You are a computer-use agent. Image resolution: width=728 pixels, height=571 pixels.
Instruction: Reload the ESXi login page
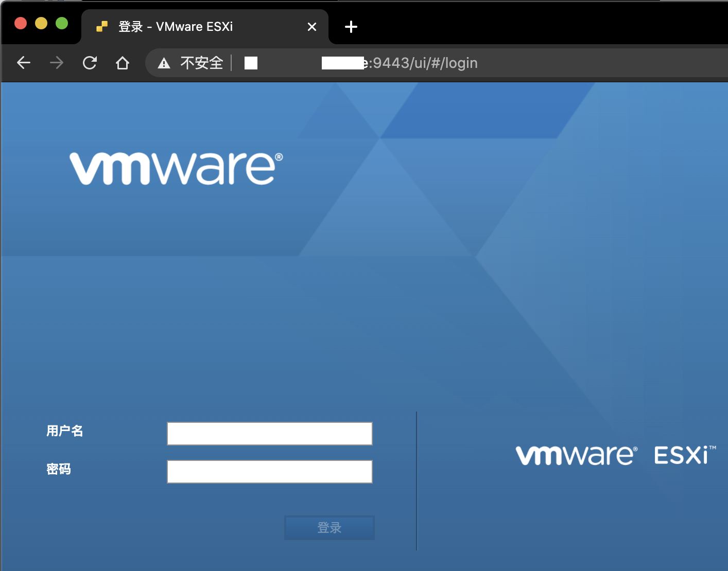tap(90, 63)
